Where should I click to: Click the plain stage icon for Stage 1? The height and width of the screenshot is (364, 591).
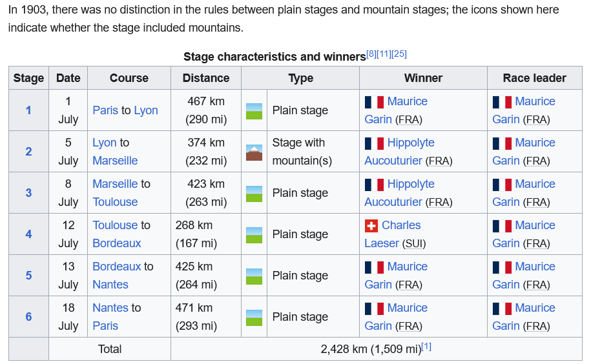pos(254,110)
